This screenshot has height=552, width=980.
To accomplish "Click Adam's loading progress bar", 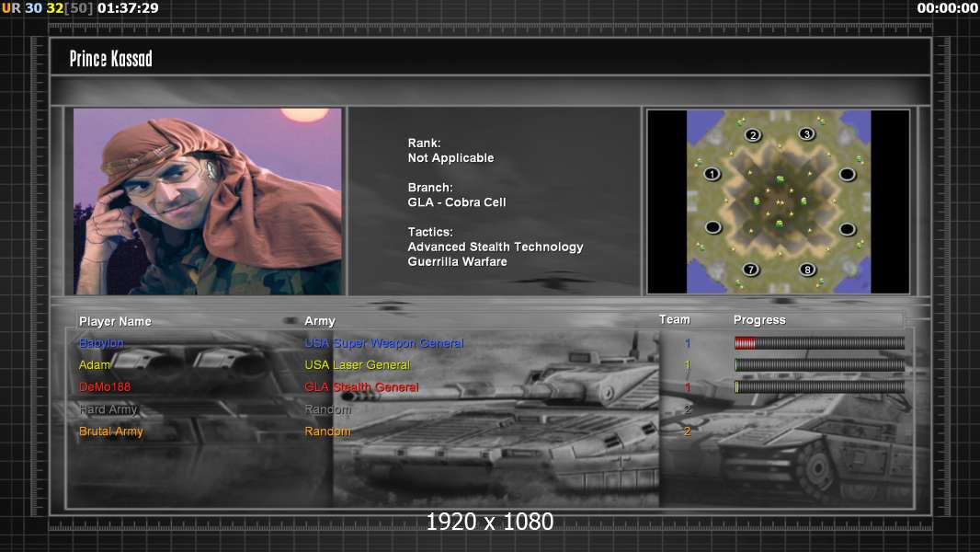I will point(819,364).
